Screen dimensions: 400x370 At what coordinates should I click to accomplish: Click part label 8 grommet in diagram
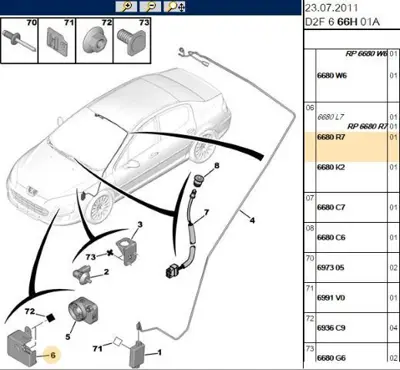217,165
